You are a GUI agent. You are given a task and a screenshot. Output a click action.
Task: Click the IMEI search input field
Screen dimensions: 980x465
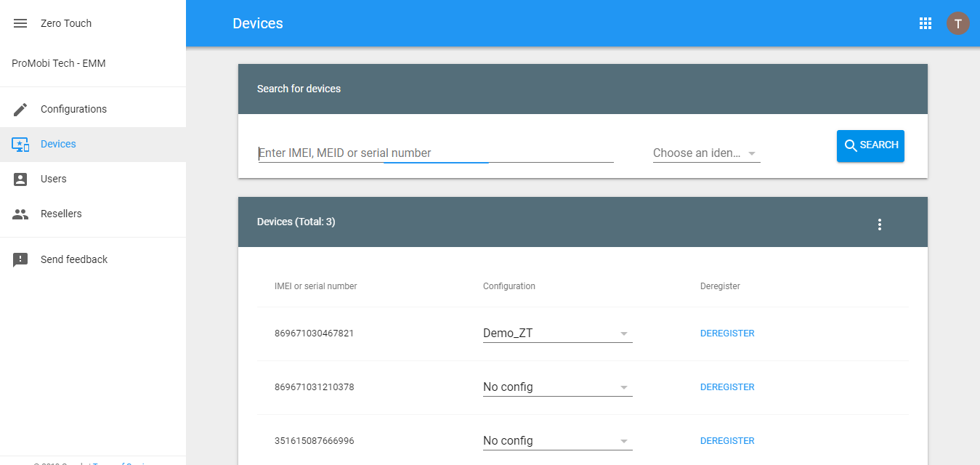(435, 153)
